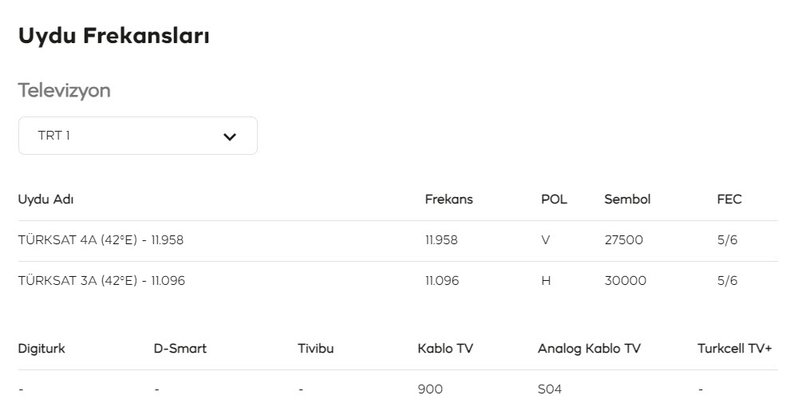Click the Frekans column header
The height and width of the screenshot is (403, 790).
coord(449,199)
